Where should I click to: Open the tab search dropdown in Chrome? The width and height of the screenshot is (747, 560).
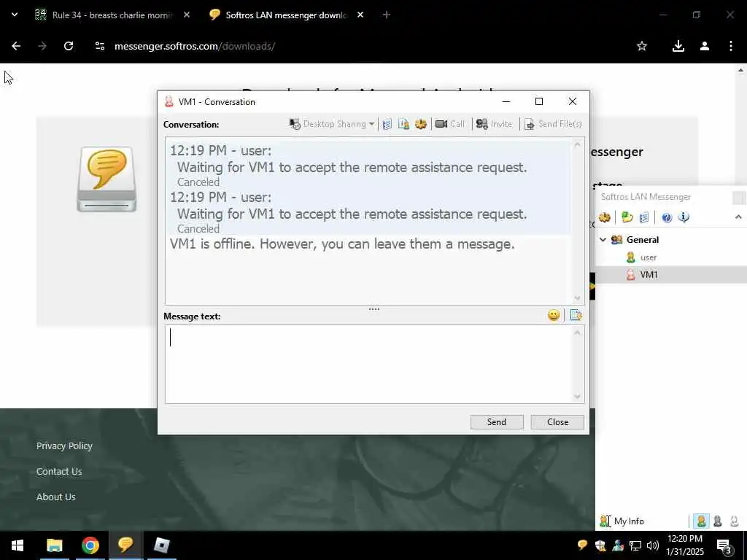coord(15,15)
